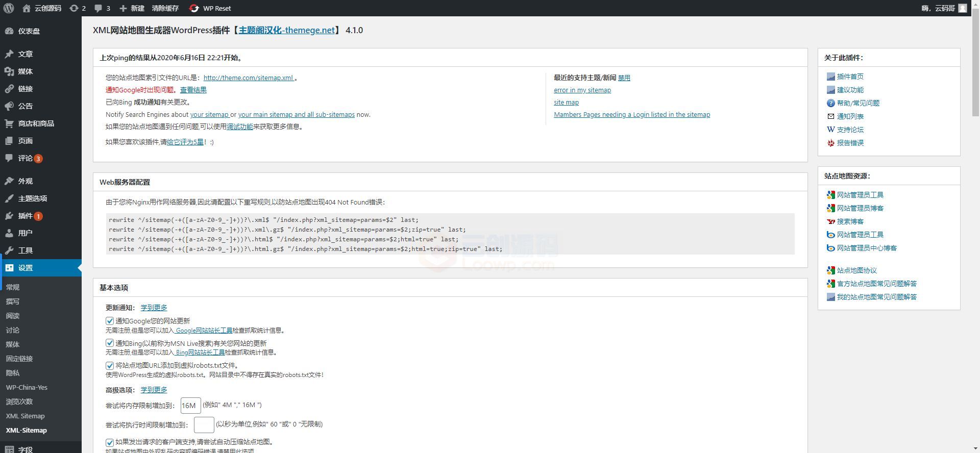Click the 新建 plus icon in admin bar

click(x=123, y=8)
